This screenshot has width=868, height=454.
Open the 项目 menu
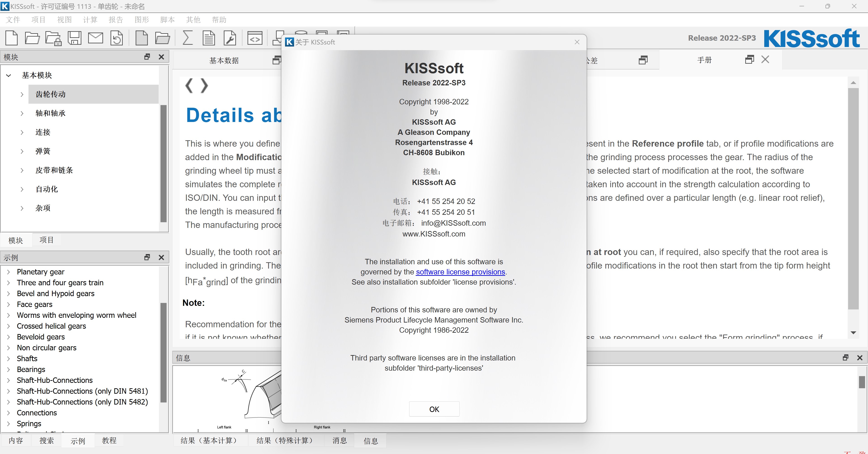click(38, 19)
